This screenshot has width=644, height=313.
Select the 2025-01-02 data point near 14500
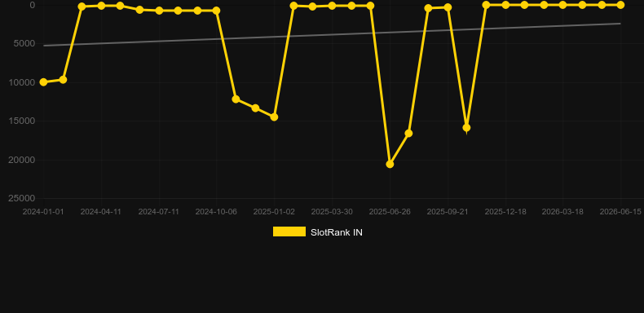[x=274, y=117]
